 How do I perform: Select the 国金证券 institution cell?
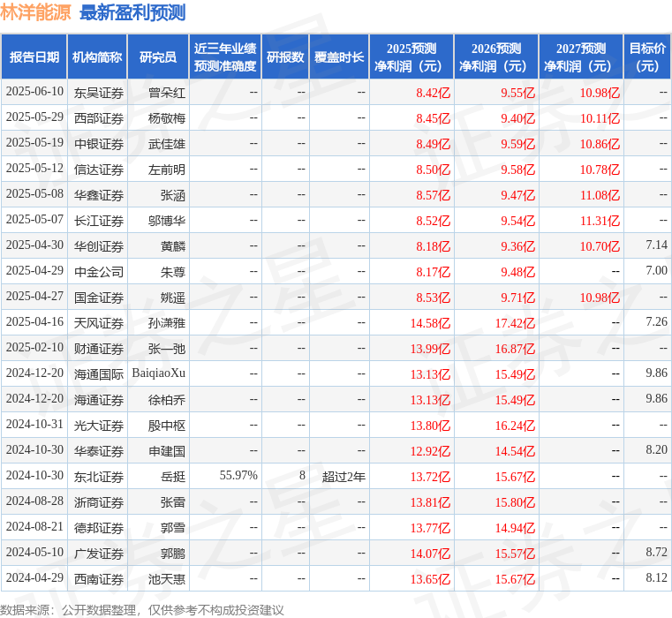coord(99,298)
